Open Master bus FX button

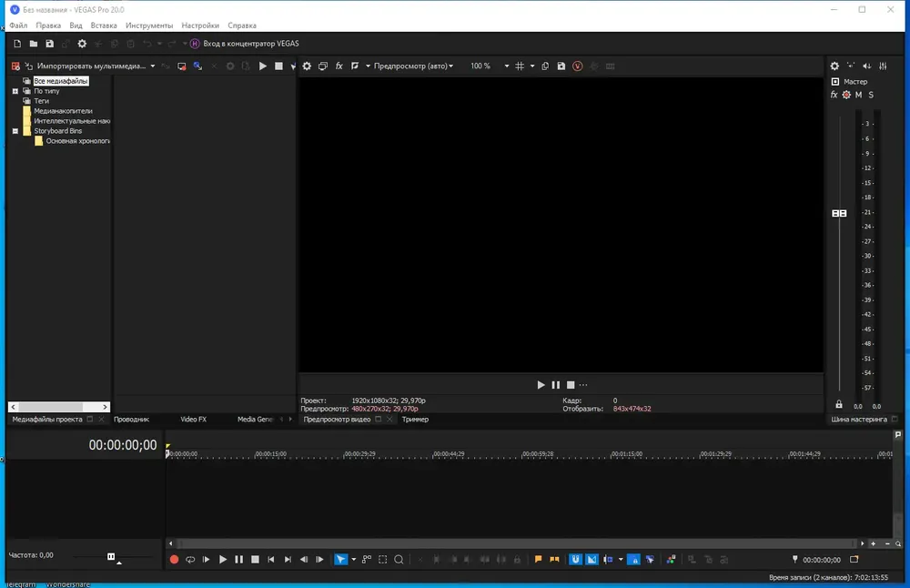coord(834,95)
